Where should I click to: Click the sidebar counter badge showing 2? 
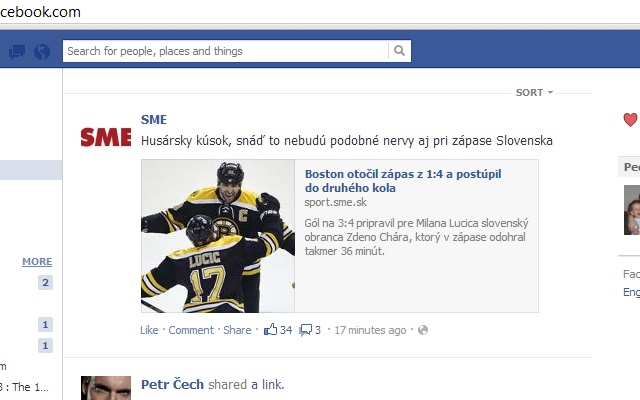[45, 282]
